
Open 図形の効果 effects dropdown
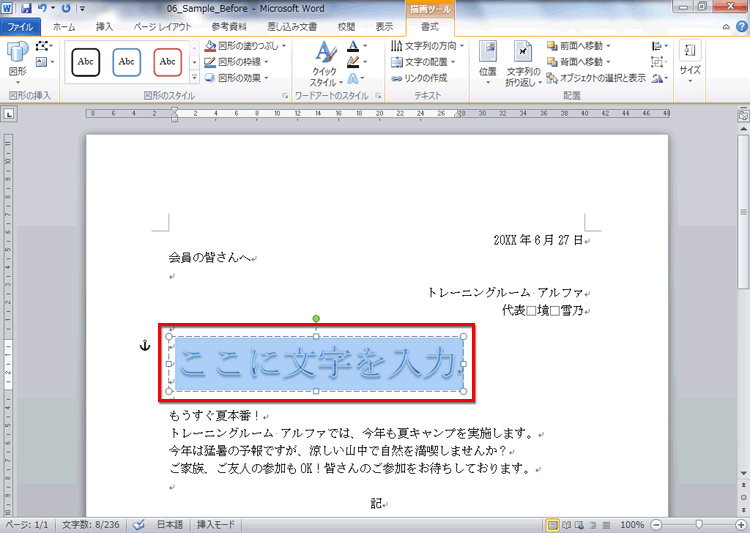point(236,78)
